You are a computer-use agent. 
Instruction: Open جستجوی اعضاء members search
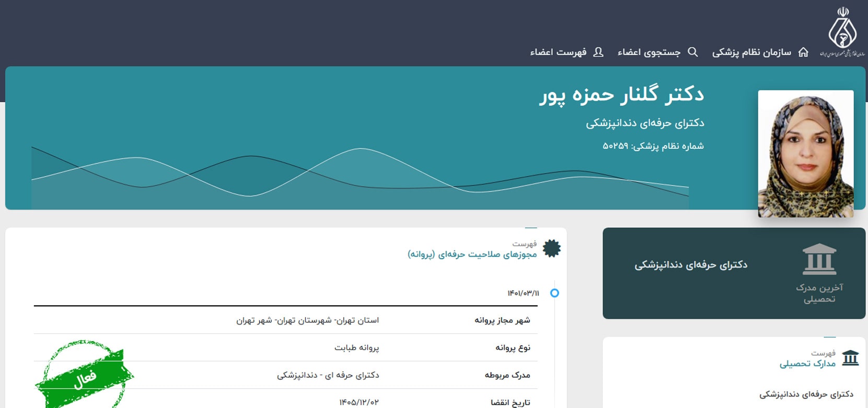pos(649,52)
